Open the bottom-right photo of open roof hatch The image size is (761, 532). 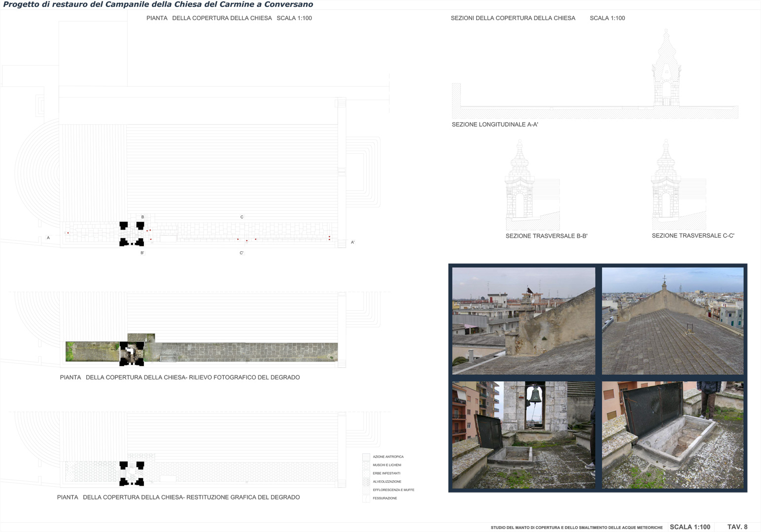click(673, 435)
